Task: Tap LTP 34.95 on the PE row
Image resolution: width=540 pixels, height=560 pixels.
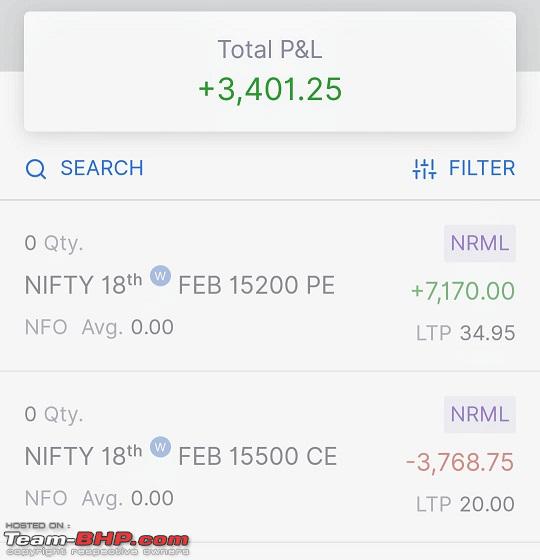Action: (466, 333)
